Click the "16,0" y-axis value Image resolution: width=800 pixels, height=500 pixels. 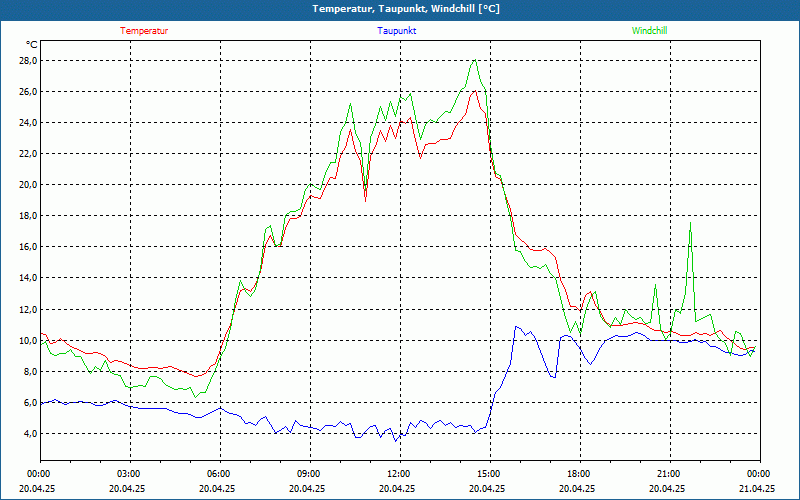pos(29,247)
